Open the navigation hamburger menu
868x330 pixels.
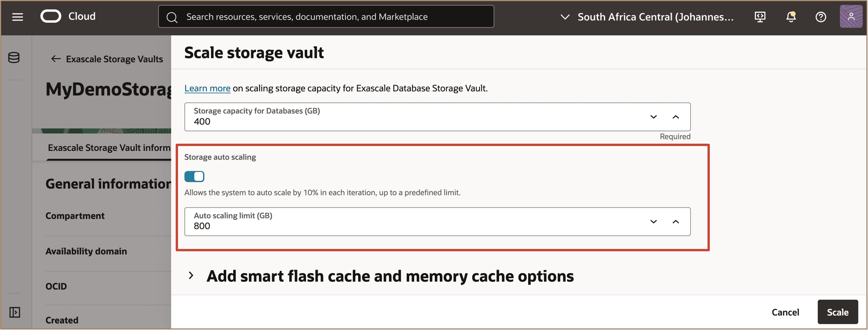(17, 17)
